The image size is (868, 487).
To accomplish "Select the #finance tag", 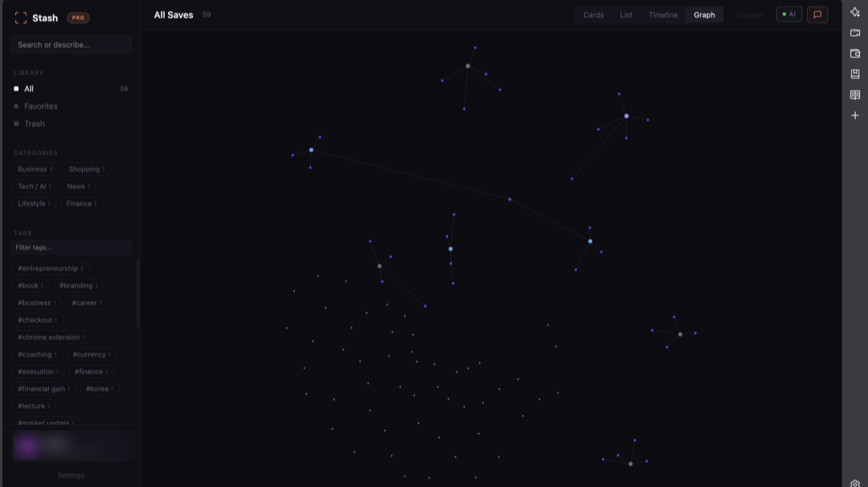I will point(92,372).
